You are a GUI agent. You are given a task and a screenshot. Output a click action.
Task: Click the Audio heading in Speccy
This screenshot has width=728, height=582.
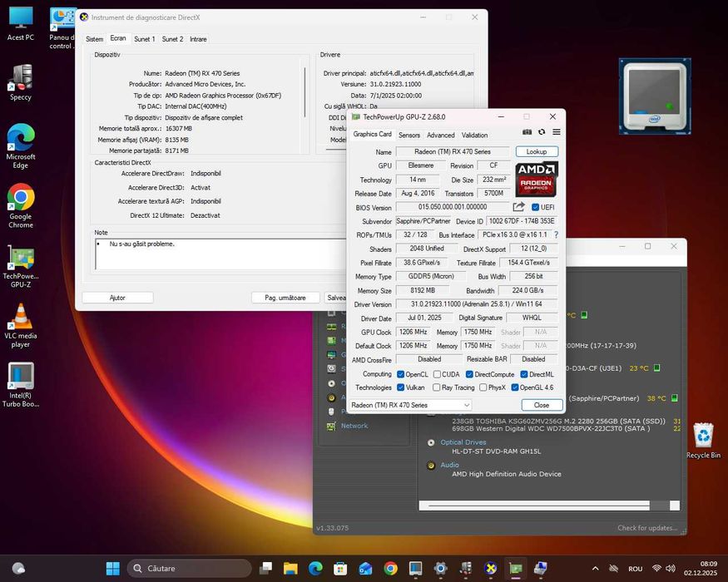[x=449, y=465]
